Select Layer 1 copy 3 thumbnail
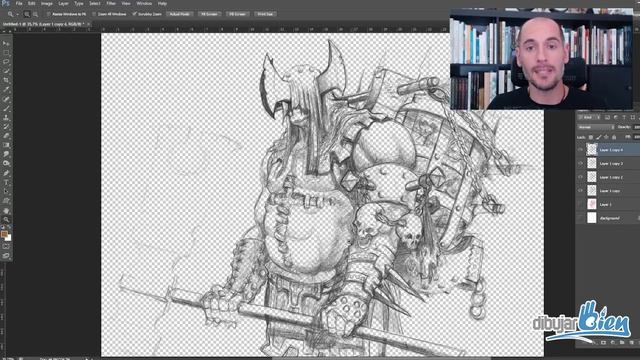This screenshot has height=360, width=640. pyautogui.click(x=591, y=163)
